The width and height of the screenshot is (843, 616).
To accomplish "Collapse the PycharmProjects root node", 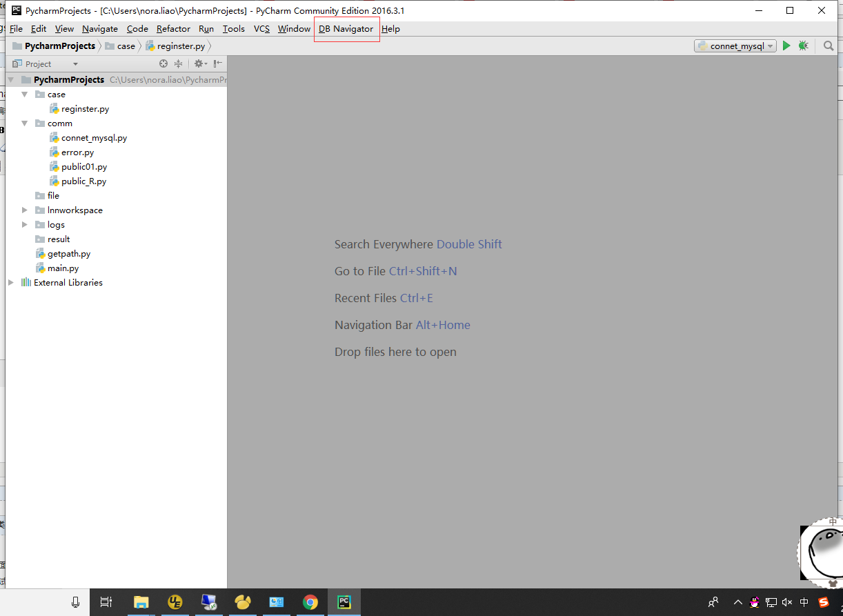I will 11,80.
